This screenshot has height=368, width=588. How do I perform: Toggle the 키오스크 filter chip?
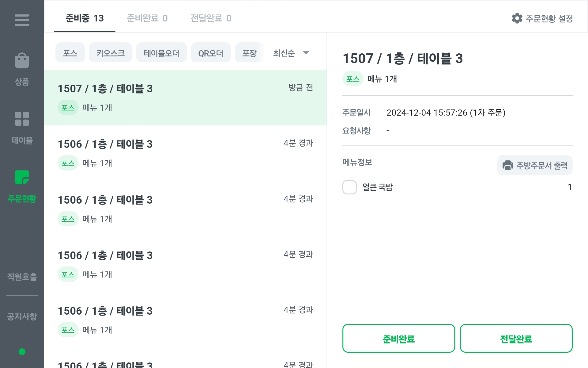click(x=111, y=53)
